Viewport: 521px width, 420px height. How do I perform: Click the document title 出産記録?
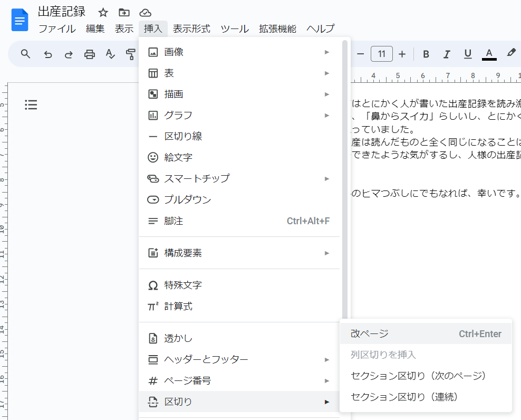[62, 12]
